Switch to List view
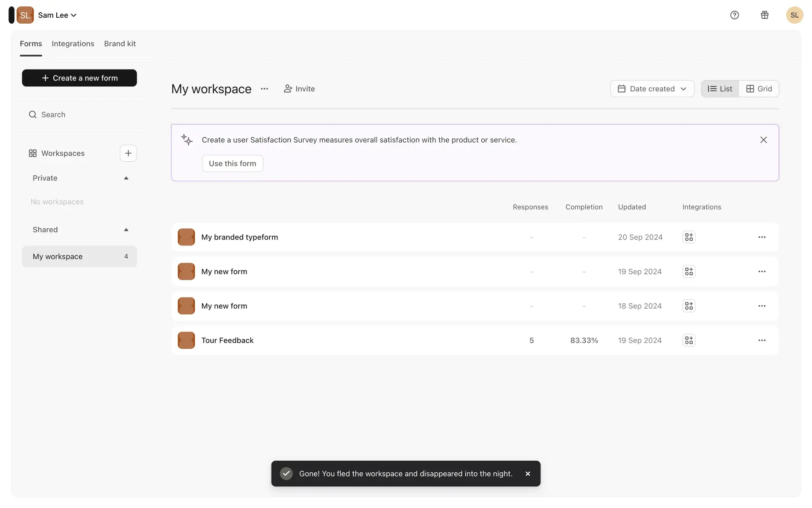Viewport: 812px width, 508px height. [x=720, y=89]
